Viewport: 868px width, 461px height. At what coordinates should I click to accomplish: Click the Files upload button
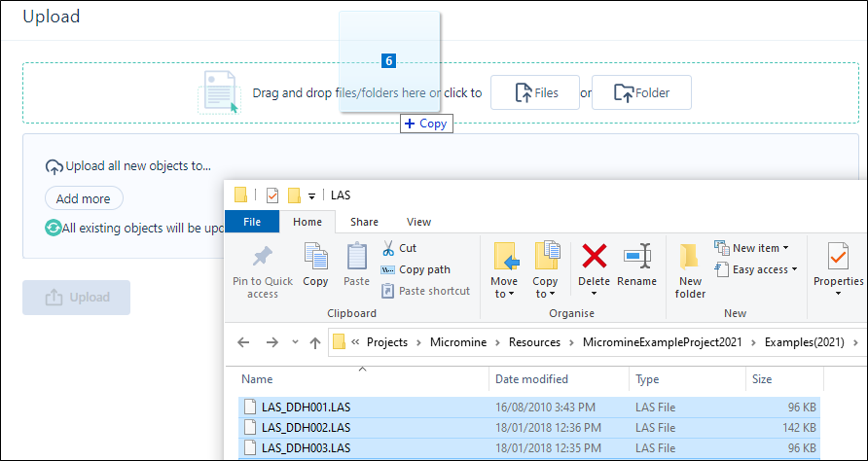(535, 93)
